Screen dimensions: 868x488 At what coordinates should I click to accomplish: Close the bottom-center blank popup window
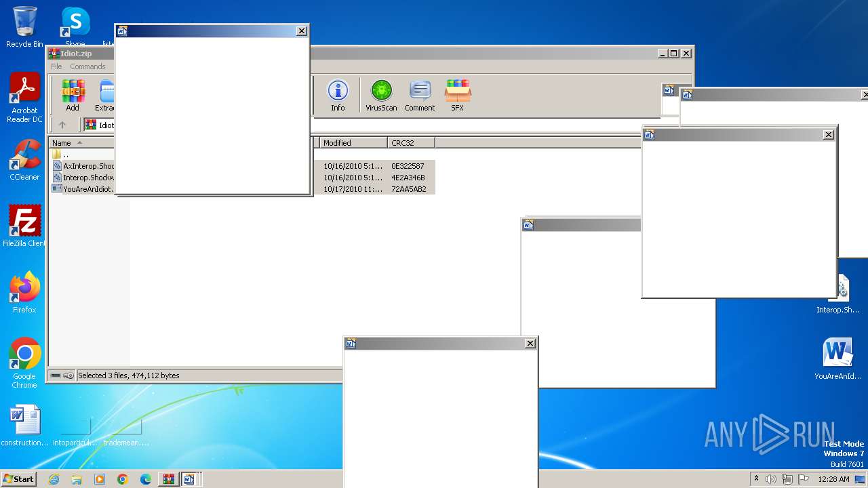coord(530,344)
